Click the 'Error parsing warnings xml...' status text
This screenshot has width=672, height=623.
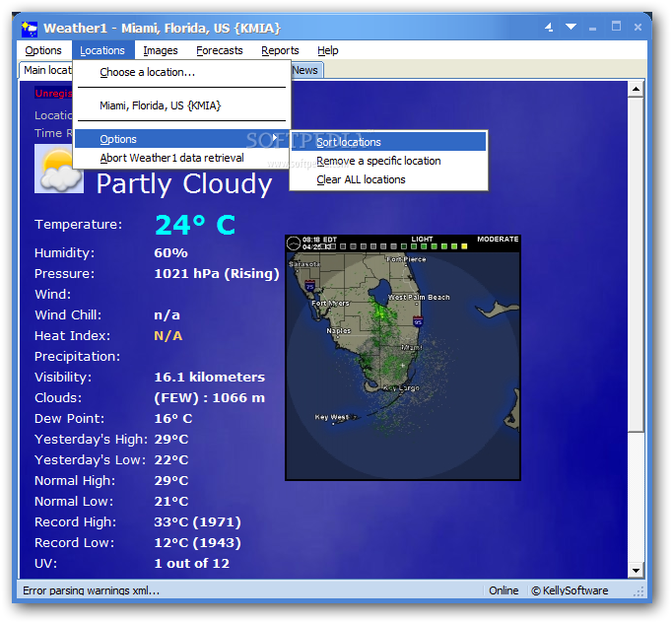click(91, 590)
